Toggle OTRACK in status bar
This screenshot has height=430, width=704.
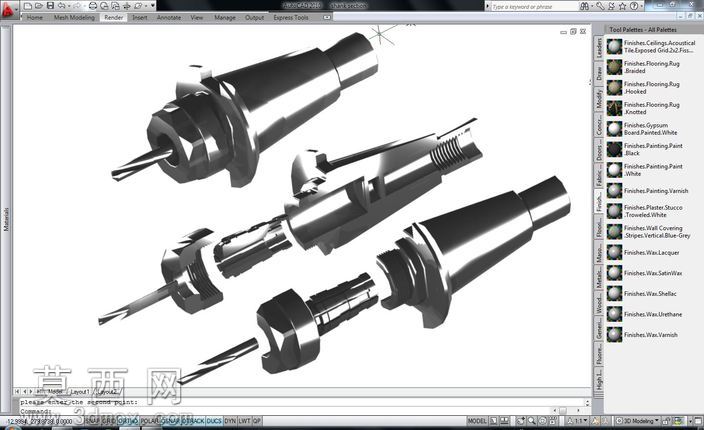pyautogui.click(x=193, y=421)
